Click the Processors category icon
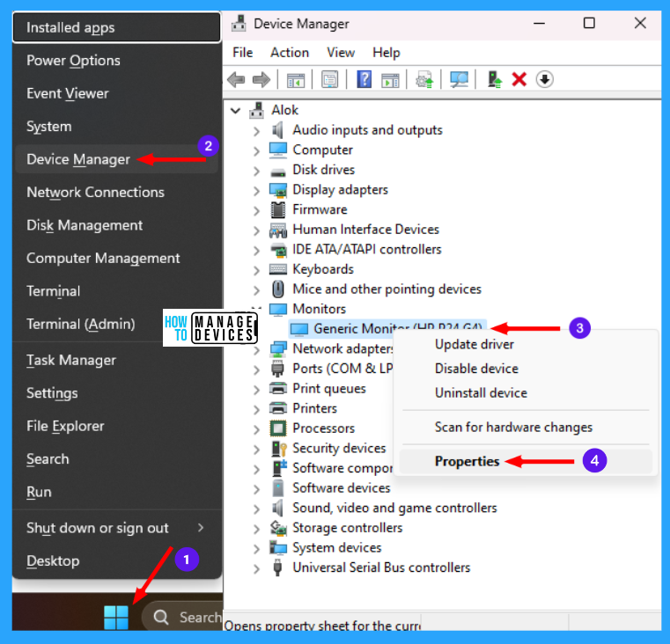Viewport: 670px width, 644px height. (278, 428)
